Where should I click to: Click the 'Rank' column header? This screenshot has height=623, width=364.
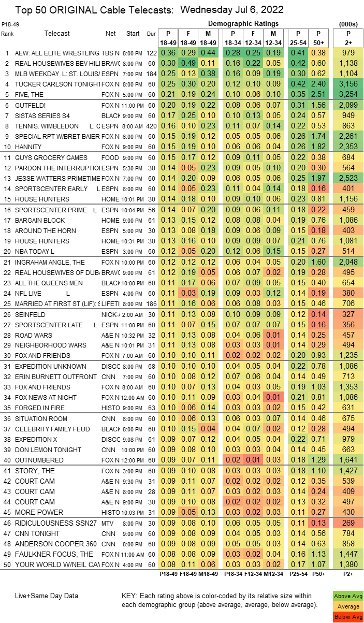(8, 34)
